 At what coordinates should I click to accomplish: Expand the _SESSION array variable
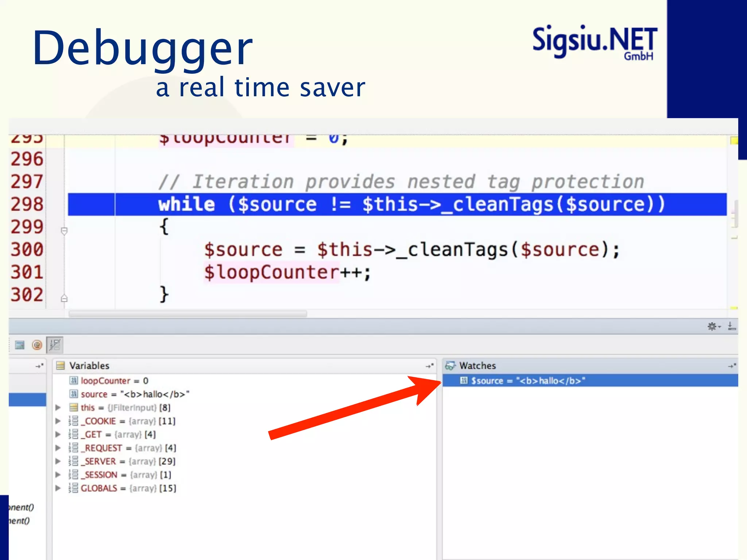58,475
